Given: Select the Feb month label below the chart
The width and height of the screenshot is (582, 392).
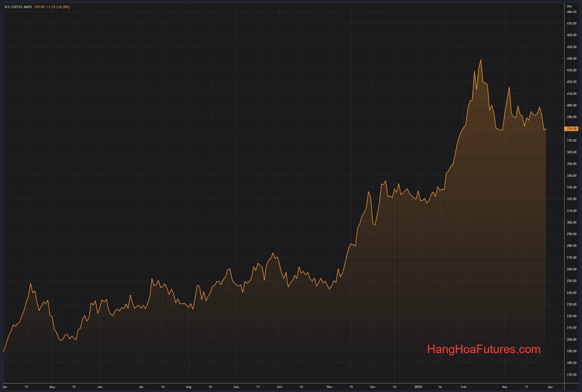Looking at the screenshot, I should coord(463,387).
